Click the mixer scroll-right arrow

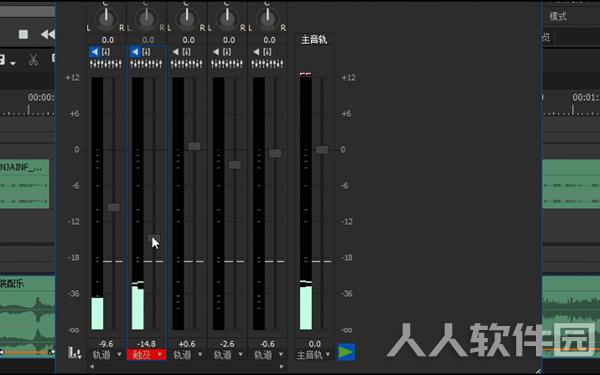pyautogui.click(x=282, y=367)
